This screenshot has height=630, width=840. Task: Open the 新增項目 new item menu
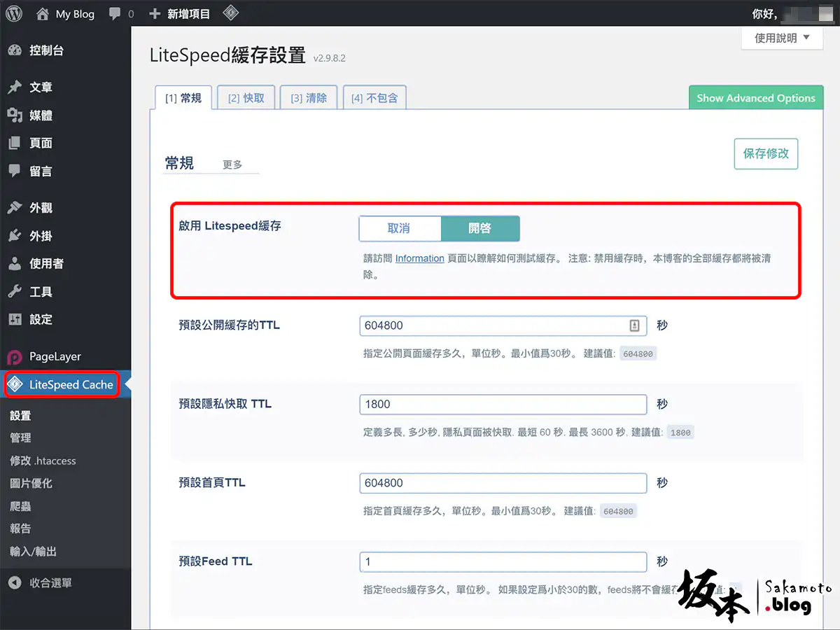click(x=180, y=13)
